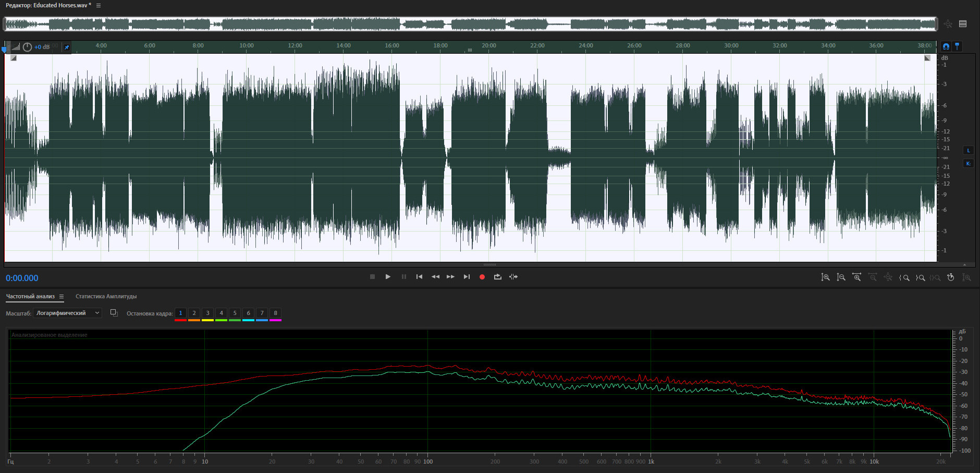Click hold frame button 1
Viewport: 980px width, 473px height.
(x=180, y=313)
